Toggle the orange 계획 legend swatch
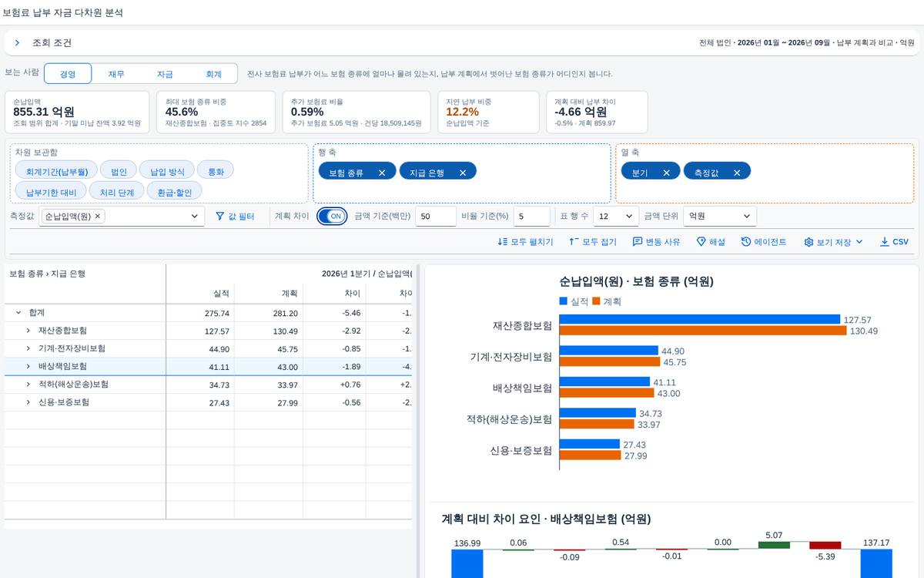924x578 pixels. click(x=596, y=301)
